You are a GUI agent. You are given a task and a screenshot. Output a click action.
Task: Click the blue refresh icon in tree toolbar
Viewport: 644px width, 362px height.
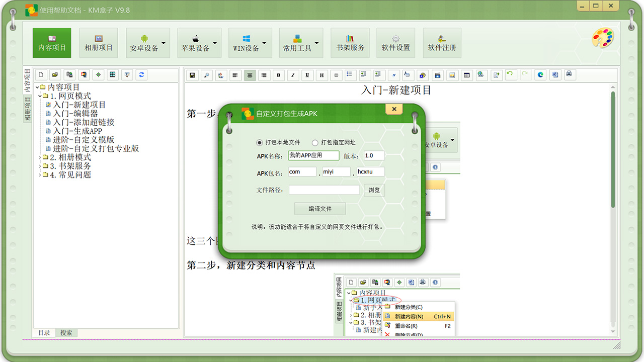(x=142, y=75)
